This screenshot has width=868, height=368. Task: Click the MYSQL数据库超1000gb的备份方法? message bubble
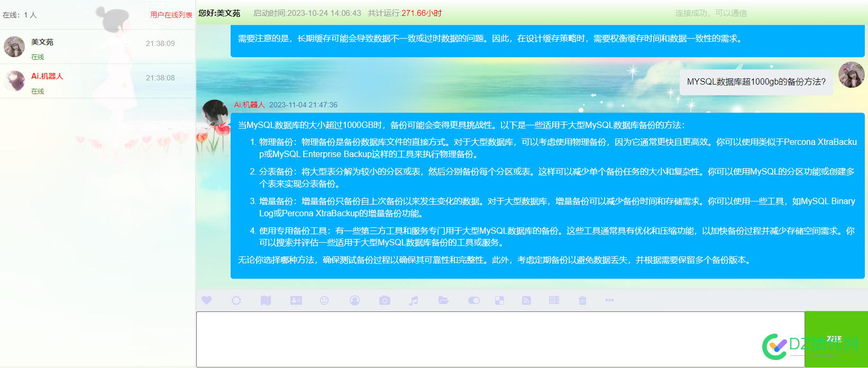click(x=756, y=82)
